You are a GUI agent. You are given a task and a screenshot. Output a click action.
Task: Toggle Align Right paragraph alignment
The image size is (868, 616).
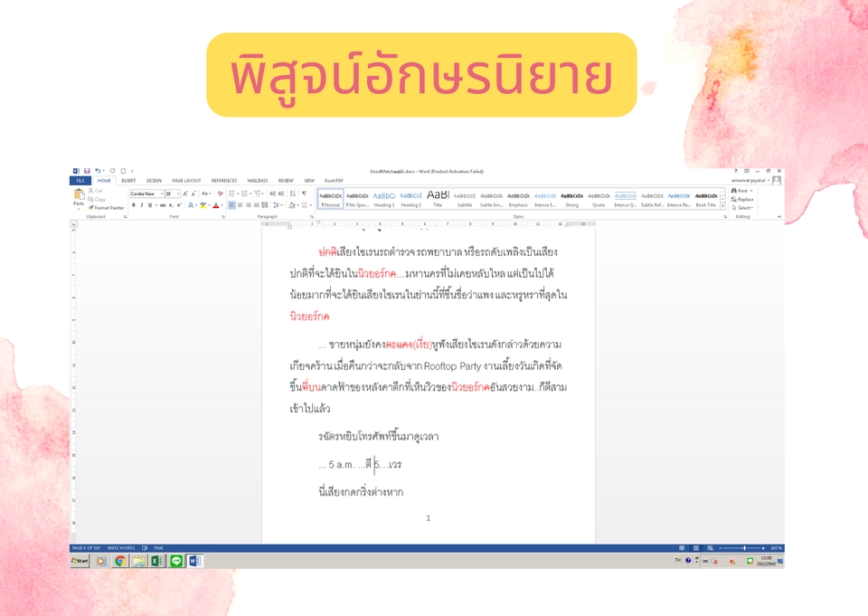click(249, 205)
